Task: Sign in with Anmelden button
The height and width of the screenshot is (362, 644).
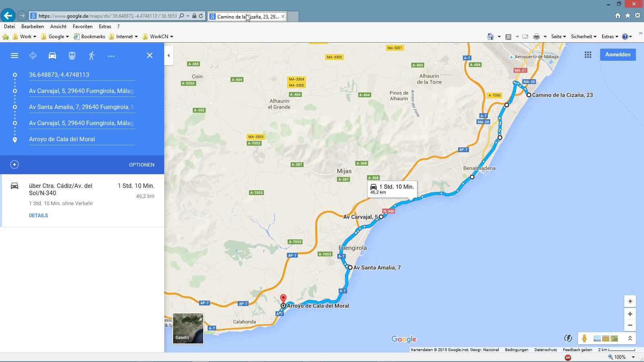Action: pyautogui.click(x=618, y=55)
